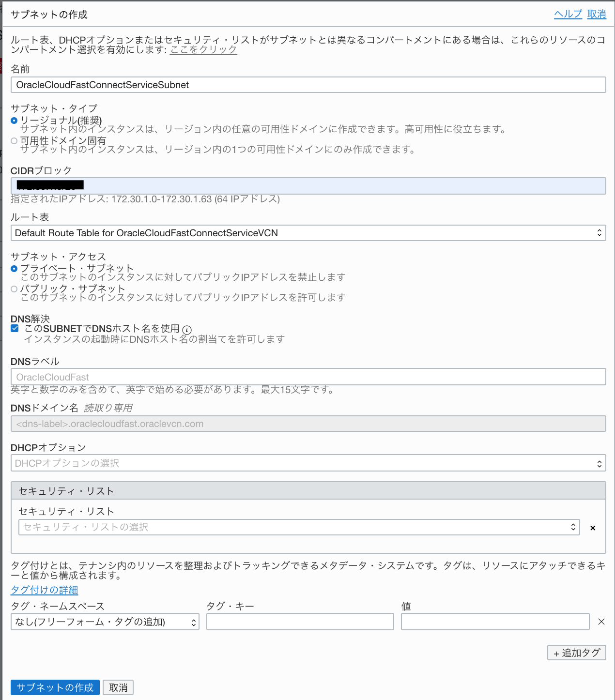Open the タグ・ネームスペース dropdown
Viewport: 615px width, 700px height.
(x=105, y=622)
